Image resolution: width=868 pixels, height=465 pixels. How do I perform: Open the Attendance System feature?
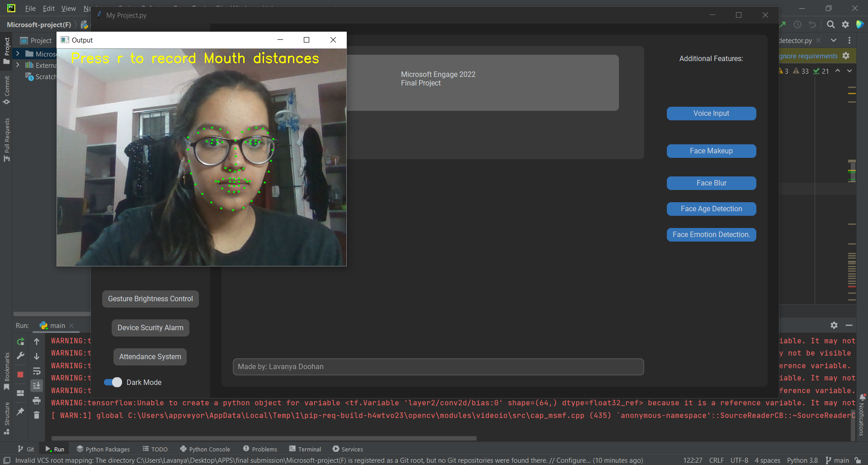pyautogui.click(x=150, y=356)
